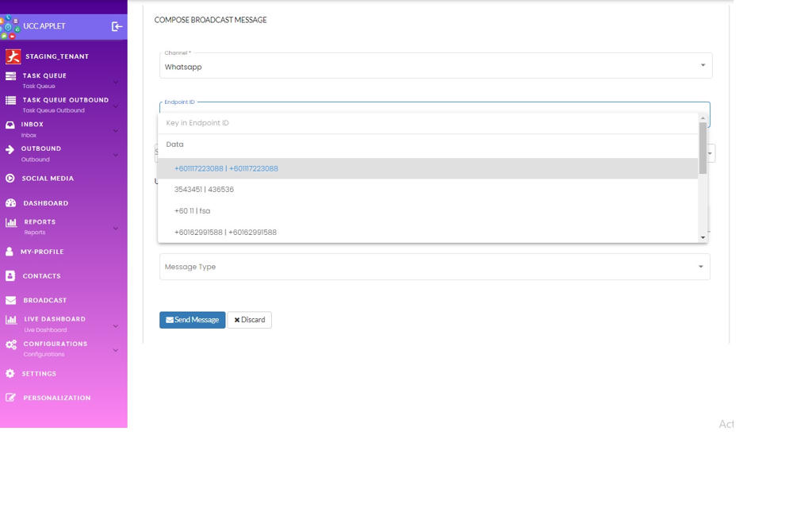Viewport: 812px width, 508px height.
Task: Focus the 'Key in Endpoint ID' search field
Action: 428,123
